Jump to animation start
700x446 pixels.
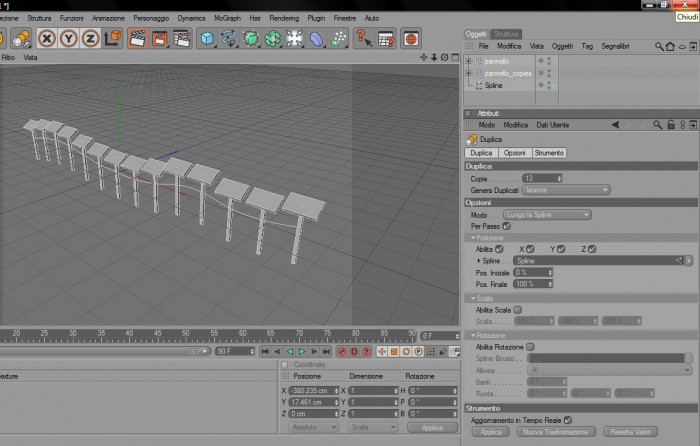coord(265,352)
